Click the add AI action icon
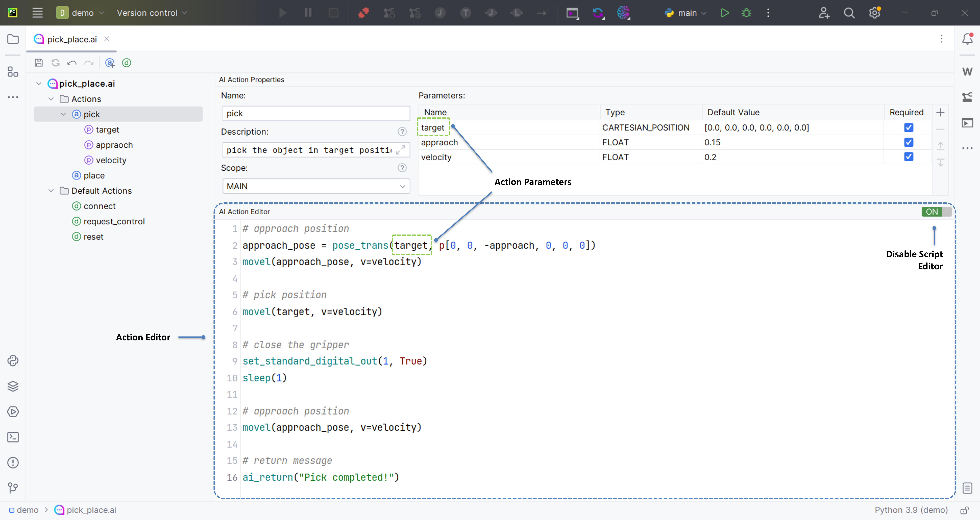 pos(110,63)
